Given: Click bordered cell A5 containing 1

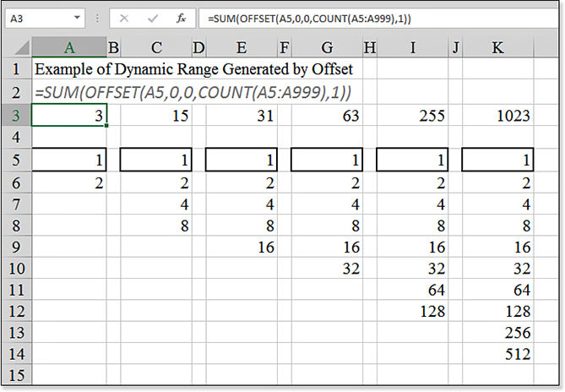Looking at the screenshot, I should (69, 160).
